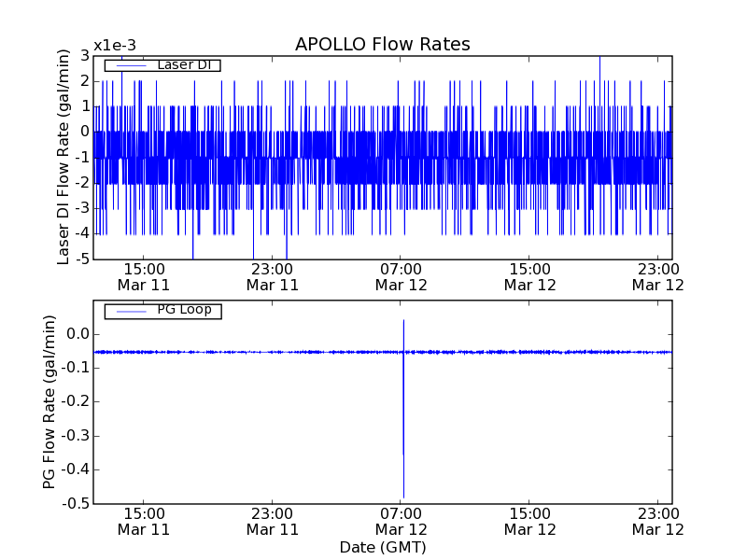The image size is (747, 560).
Task: Click the -0.3 tick on PG axis
Action: pyautogui.click(x=76, y=436)
